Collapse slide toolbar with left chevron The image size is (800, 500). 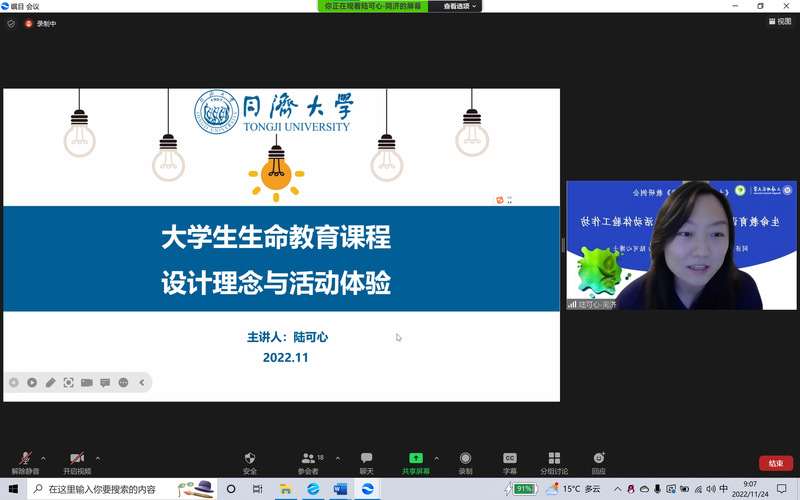tap(142, 382)
